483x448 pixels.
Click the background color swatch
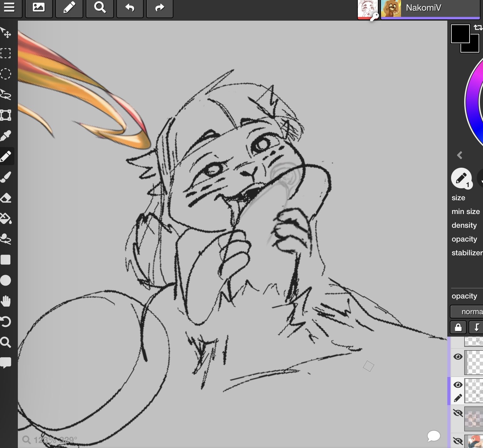[474, 48]
